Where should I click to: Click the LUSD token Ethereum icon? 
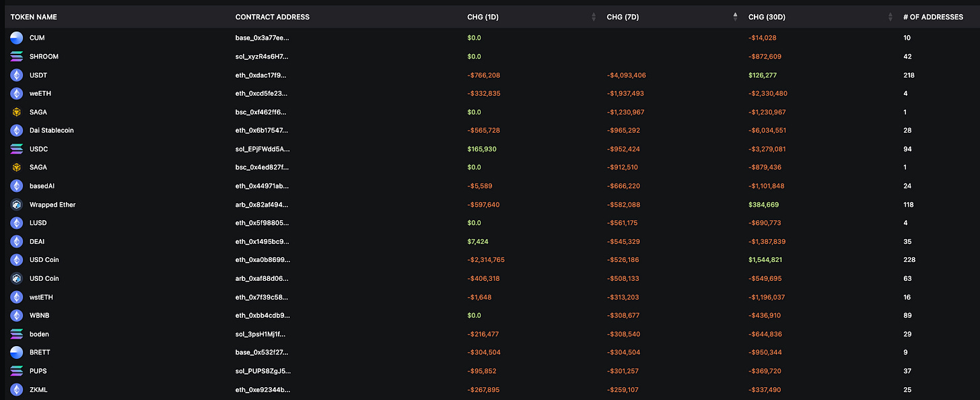16,223
